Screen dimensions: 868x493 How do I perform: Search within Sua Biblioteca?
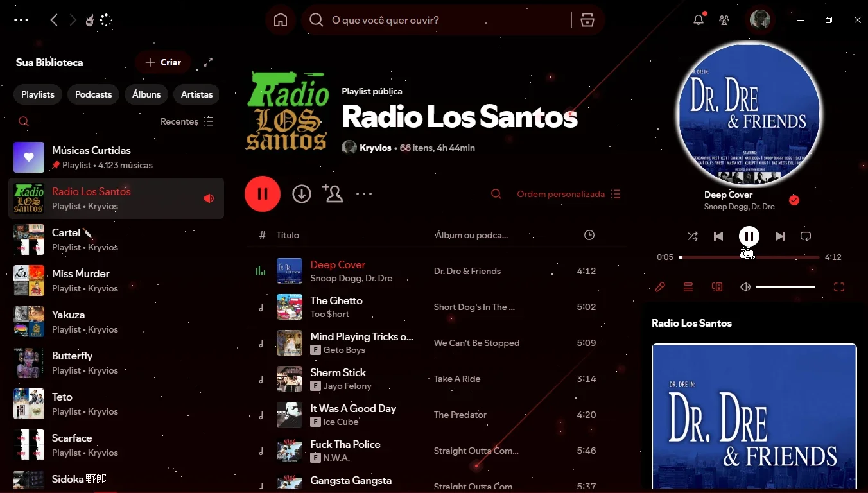[x=24, y=121]
